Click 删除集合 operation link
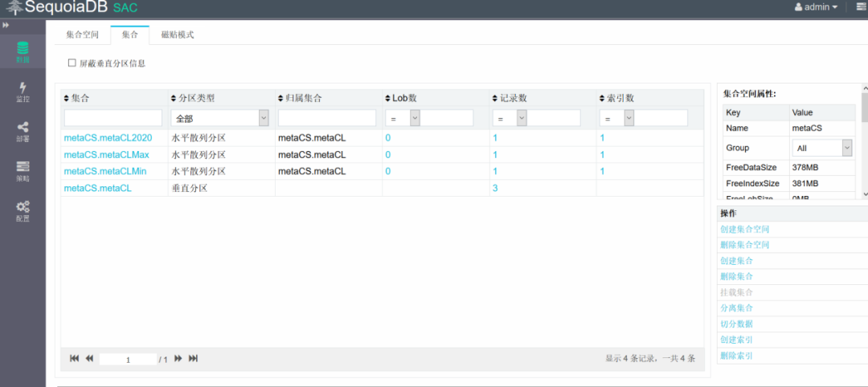 pos(736,276)
